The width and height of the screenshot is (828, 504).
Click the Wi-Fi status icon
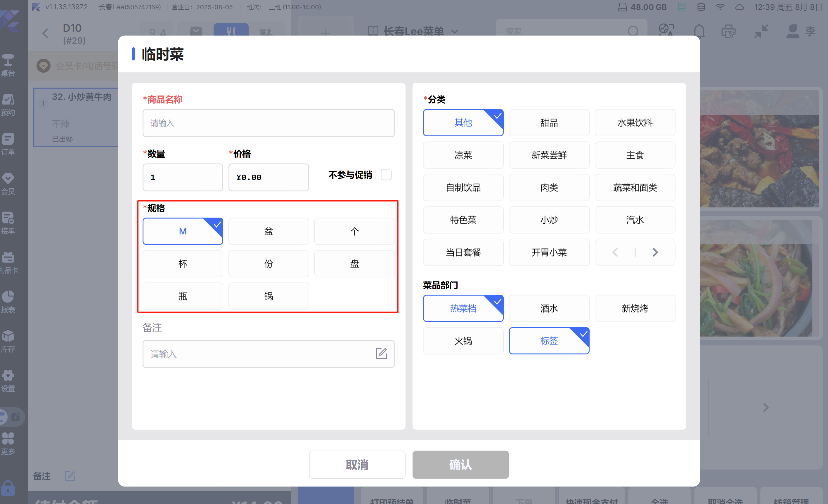(x=720, y=7)
